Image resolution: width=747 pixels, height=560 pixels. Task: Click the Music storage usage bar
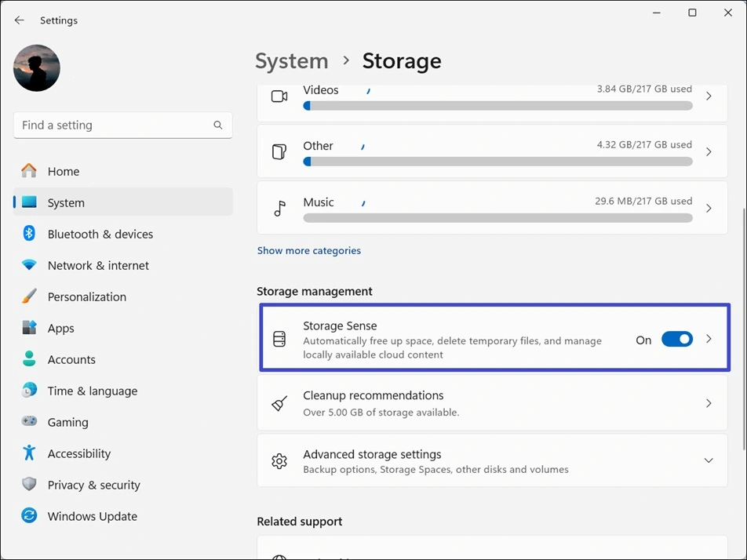coord(497,218)
